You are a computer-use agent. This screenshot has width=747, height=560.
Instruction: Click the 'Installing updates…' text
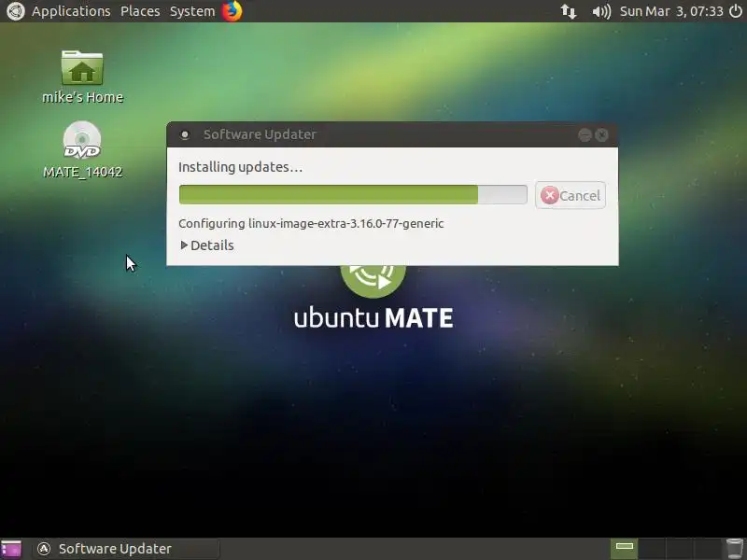coord(240,167)
